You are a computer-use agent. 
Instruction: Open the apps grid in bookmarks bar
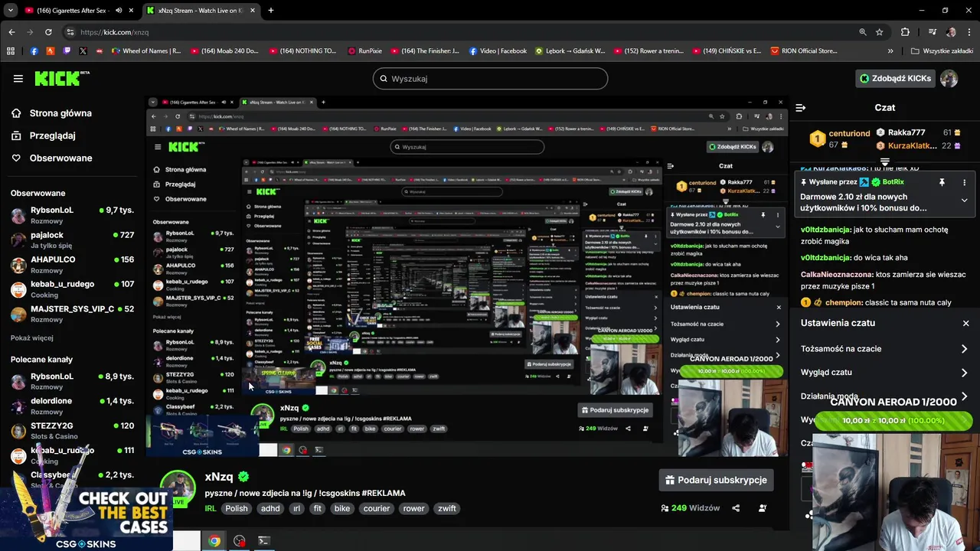point(11,51)
